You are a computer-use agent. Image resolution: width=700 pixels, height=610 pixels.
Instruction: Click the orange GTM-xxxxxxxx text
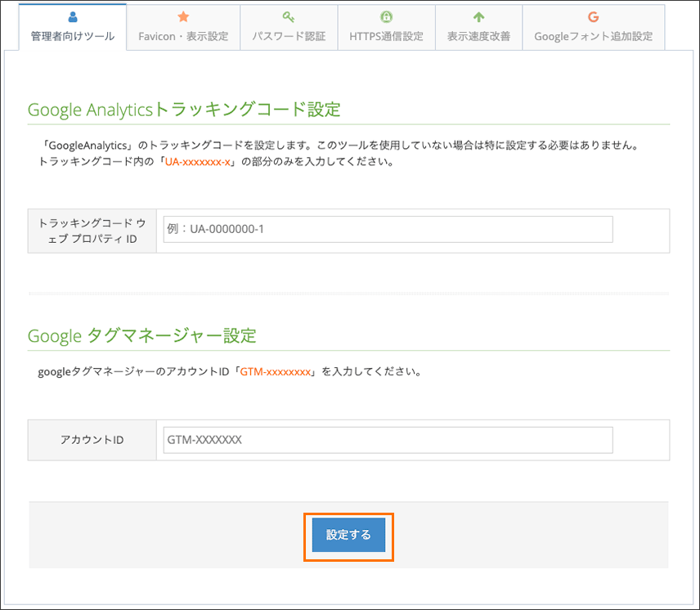coord(276,372)
